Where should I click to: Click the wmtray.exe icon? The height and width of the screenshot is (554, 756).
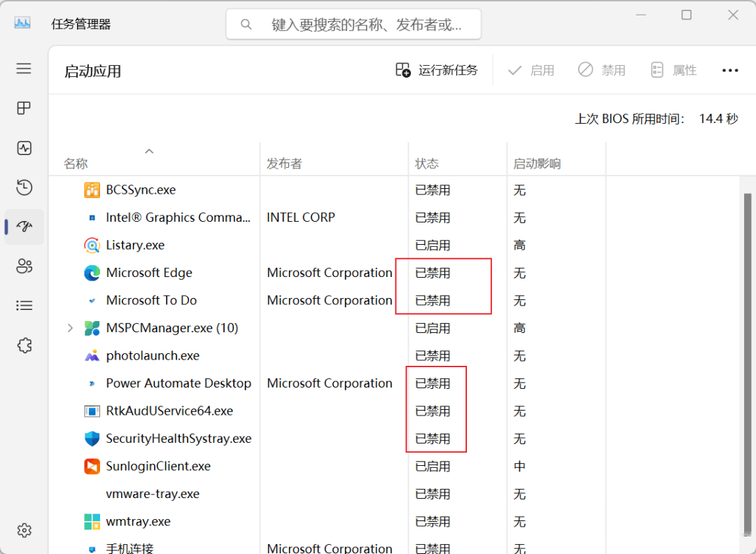pos(92,521)
